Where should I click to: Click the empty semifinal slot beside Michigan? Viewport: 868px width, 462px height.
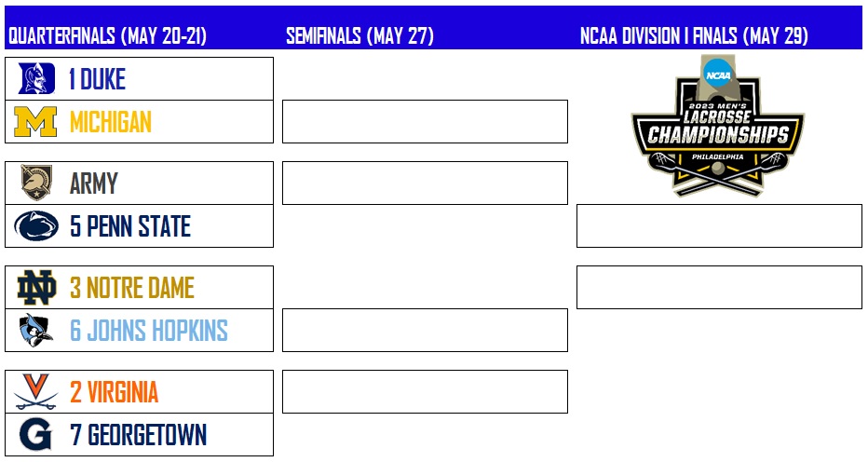tap(425, 122)
